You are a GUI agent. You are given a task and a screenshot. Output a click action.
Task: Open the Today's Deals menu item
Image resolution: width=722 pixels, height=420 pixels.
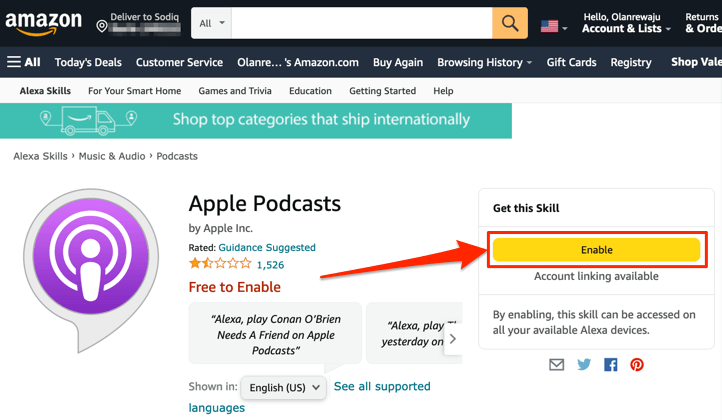point(88,62)
